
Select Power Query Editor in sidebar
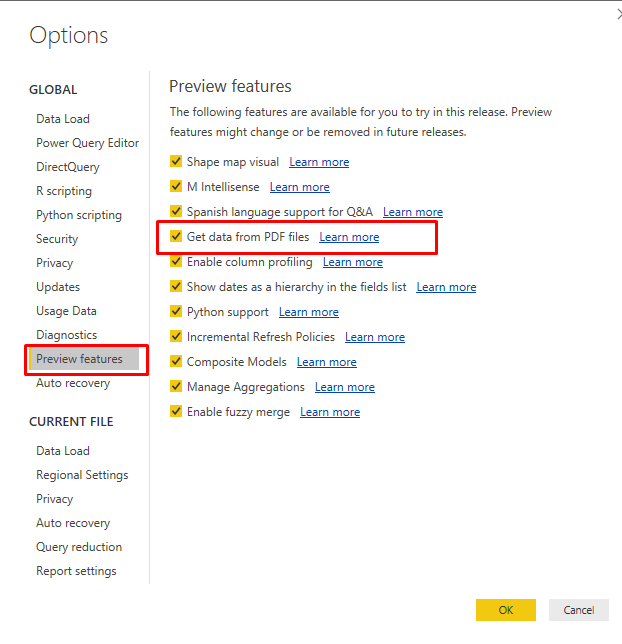tap(87, 143)
